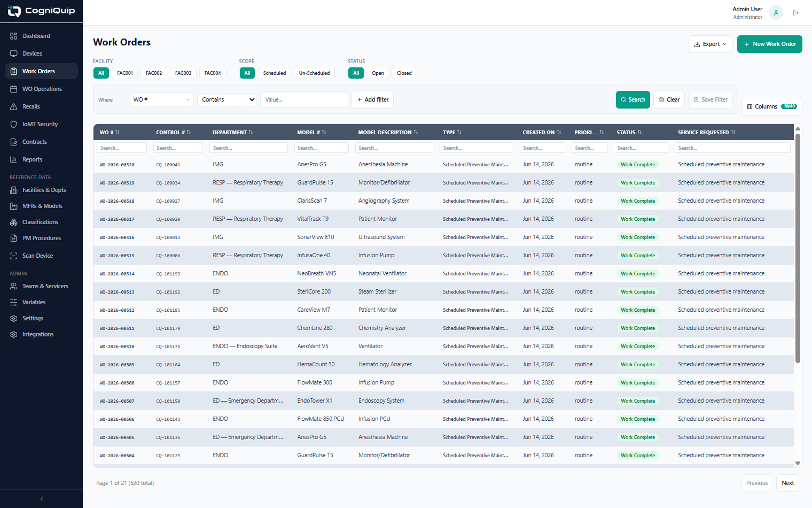Open Teams & Servicers people icon

pyautogui.click(x=13, y=286)
